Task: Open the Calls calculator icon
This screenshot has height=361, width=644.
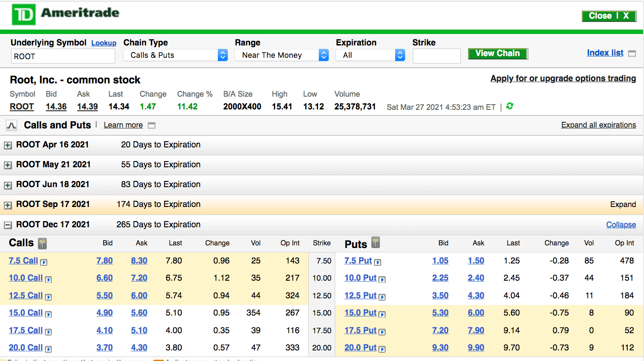Action: 42,243
